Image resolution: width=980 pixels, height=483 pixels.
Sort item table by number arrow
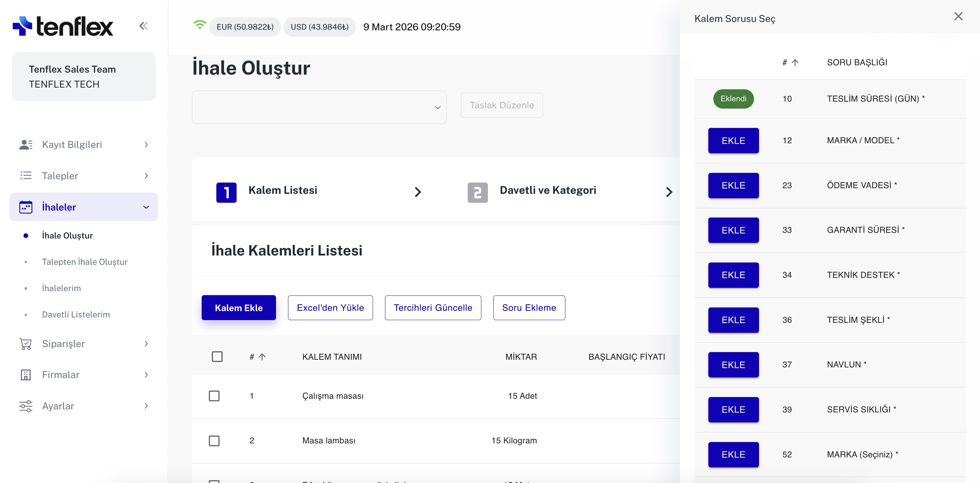pyautogui.click(x=262, y=357)
